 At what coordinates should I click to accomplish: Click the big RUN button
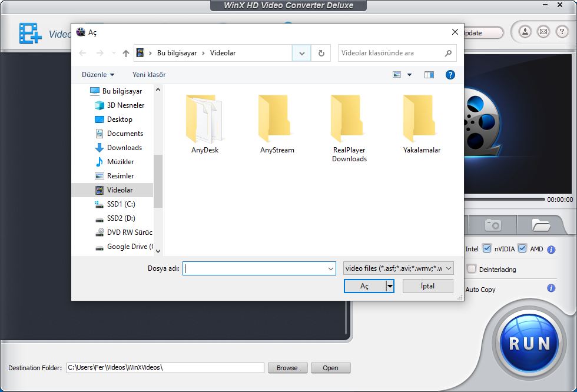click(x=529, y=344)
